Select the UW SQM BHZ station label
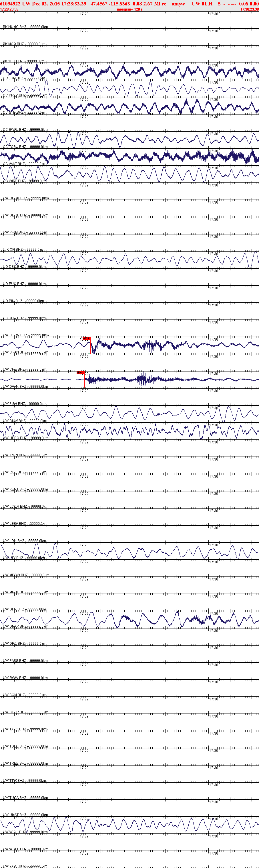 (25, 695)
